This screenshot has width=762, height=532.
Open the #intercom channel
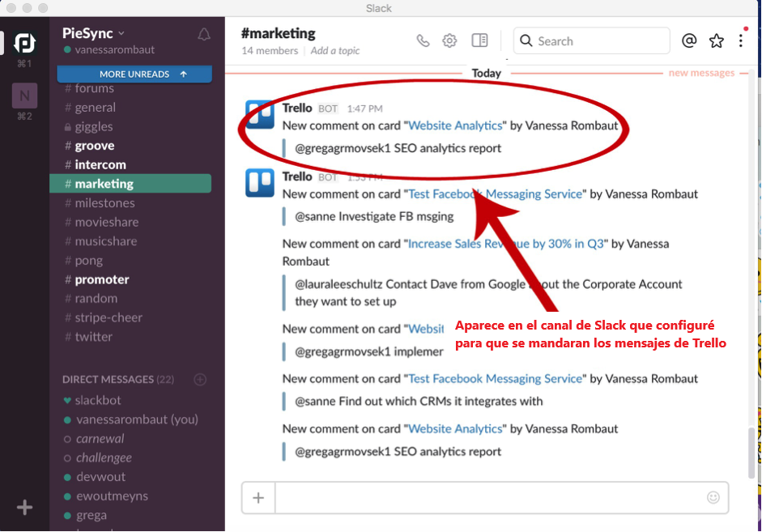(x=96, y=164)
